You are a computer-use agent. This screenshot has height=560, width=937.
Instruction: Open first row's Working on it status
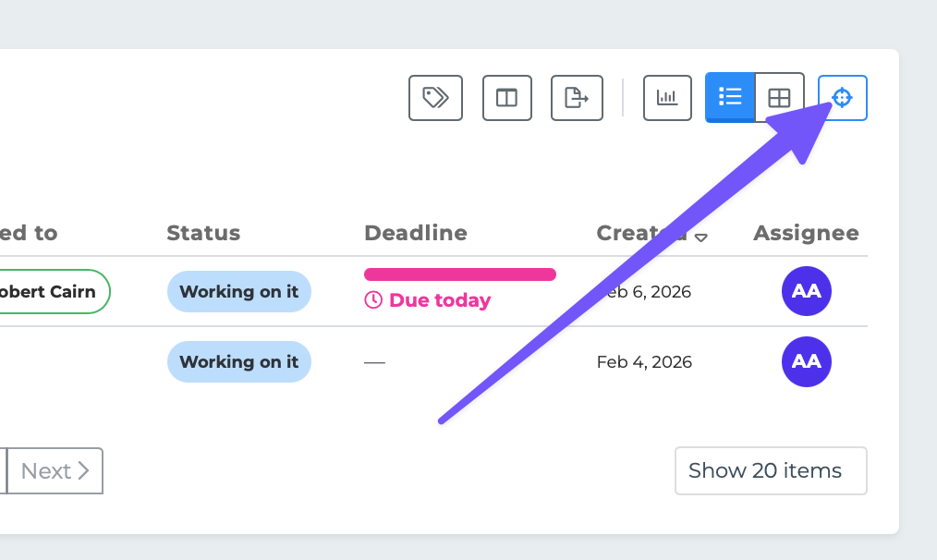238,291
